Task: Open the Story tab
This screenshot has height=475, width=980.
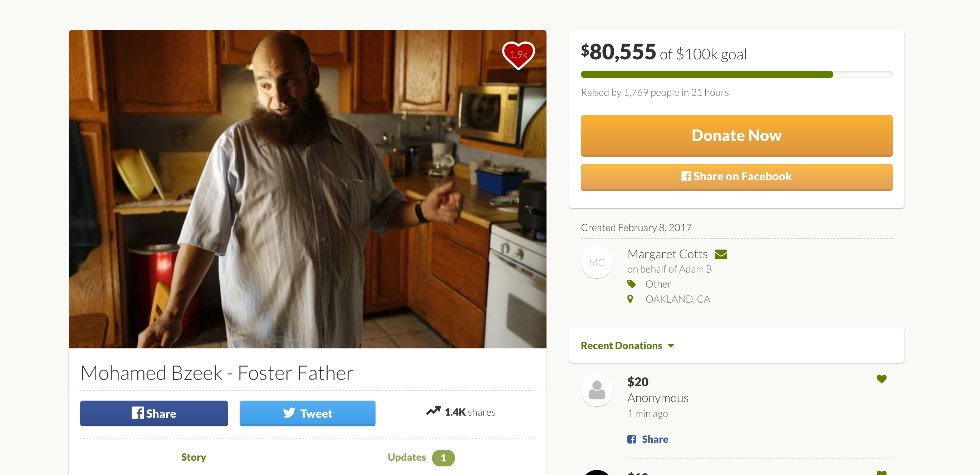Action: click(193, 457)
